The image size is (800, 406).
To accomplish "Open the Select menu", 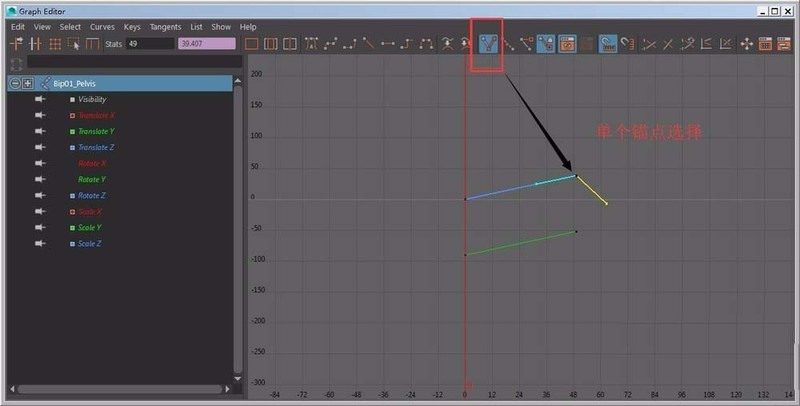I will (x=70, y=27).
